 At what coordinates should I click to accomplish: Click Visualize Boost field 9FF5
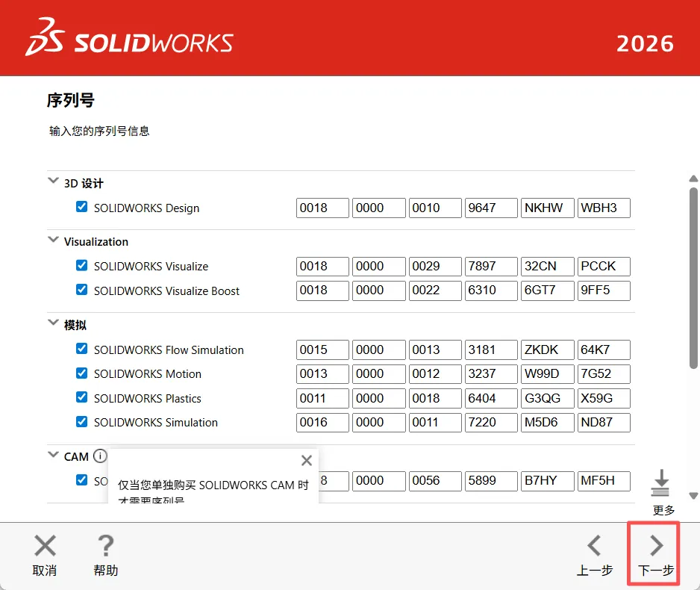click(x=604, y=291)
